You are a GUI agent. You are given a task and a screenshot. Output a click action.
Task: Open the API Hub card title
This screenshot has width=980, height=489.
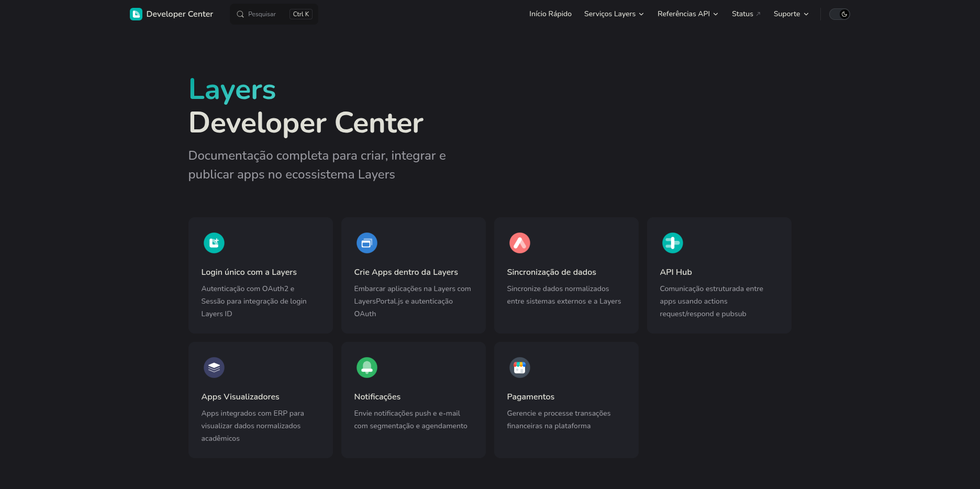(675, 272)
